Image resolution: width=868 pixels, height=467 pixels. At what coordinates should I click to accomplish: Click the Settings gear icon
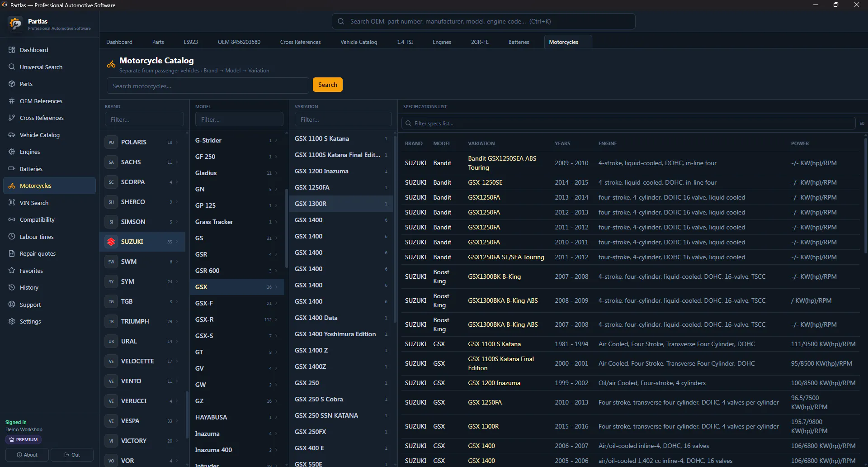point(12,321)
